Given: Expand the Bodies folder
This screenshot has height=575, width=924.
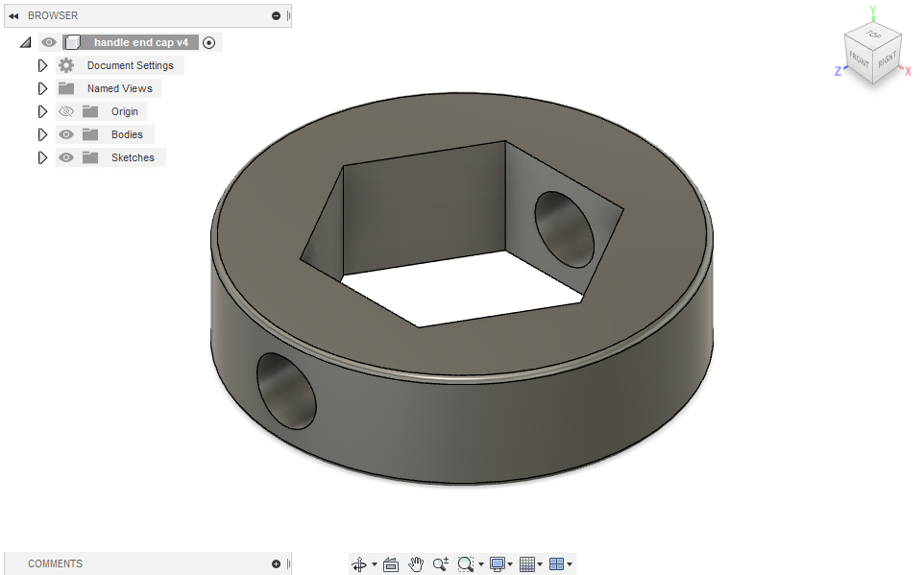Looking at the screenshot, I should pyautogui.click(x=42, y=133).
